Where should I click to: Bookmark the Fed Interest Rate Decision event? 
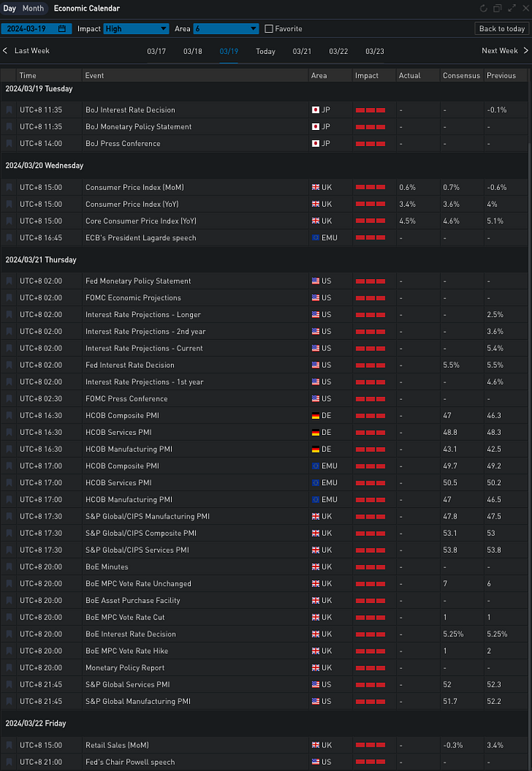[9, 365]
